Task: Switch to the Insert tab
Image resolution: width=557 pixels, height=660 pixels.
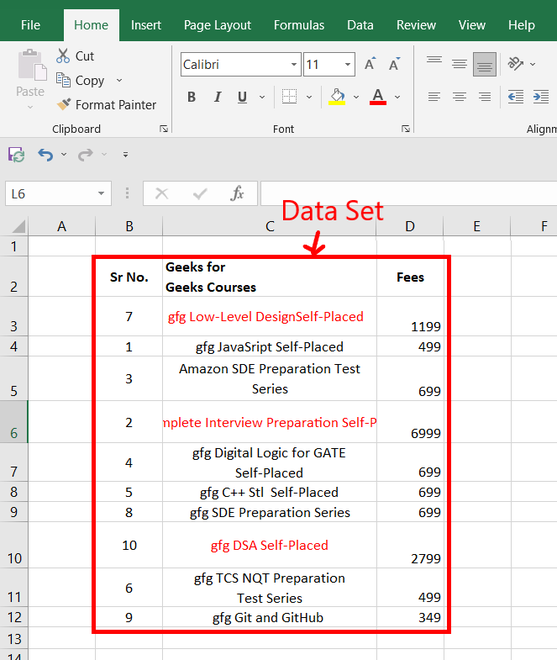Action: click(x=146, y=25)
